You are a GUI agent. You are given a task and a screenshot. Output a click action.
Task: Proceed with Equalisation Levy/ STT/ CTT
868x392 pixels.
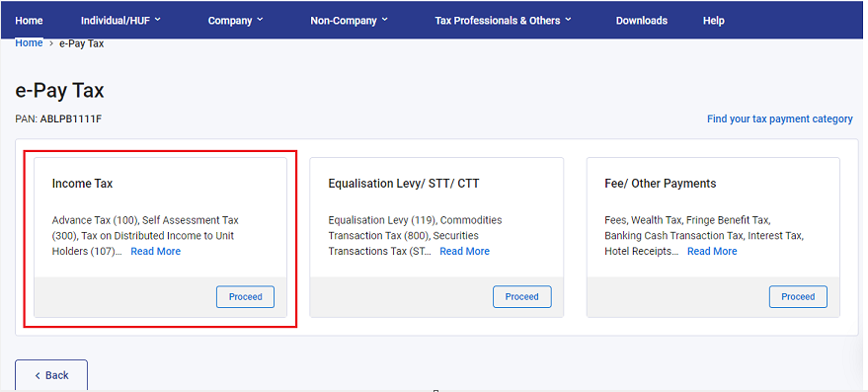(522, 297)
